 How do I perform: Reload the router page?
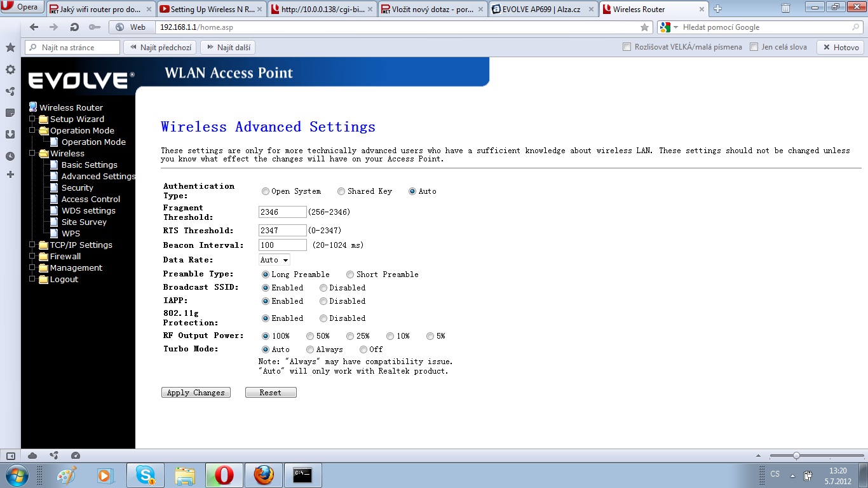pos(74,27)
